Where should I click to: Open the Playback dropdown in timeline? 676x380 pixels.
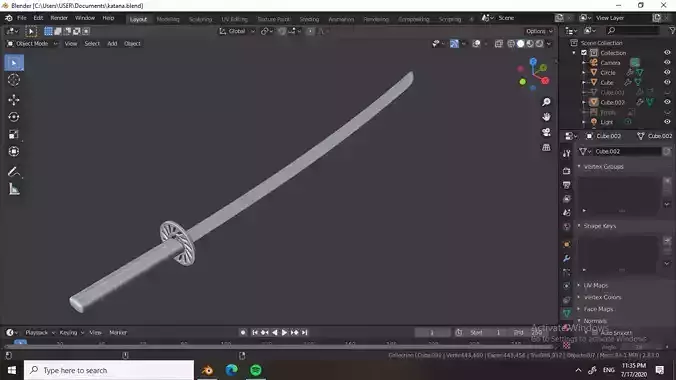click(x=40, y=333)
